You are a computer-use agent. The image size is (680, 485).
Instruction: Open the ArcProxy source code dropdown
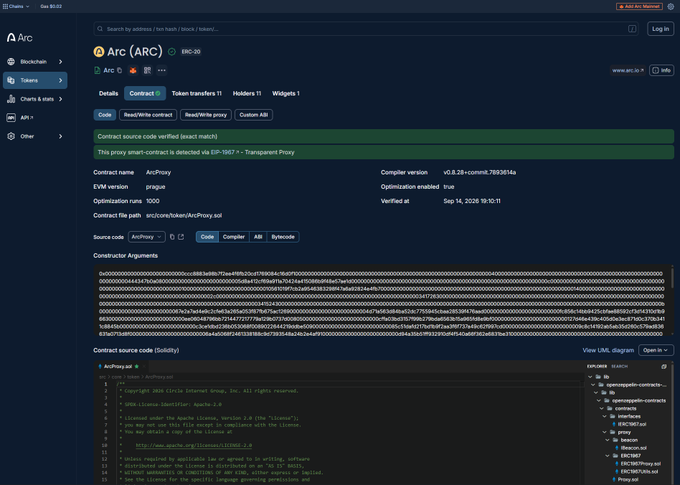[x=147, y=237]
